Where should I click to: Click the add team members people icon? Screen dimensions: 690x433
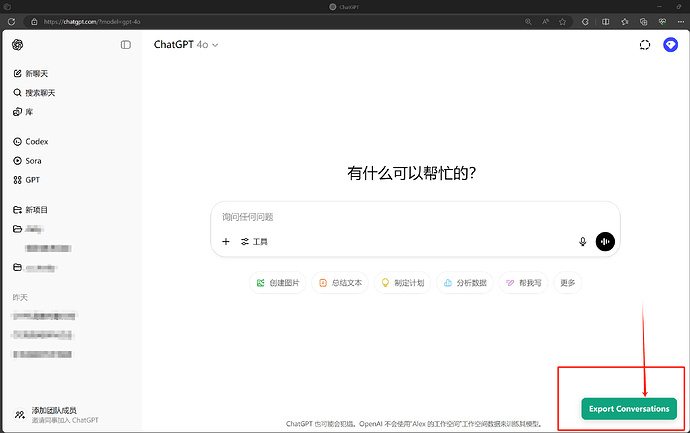tap(20, 415)
